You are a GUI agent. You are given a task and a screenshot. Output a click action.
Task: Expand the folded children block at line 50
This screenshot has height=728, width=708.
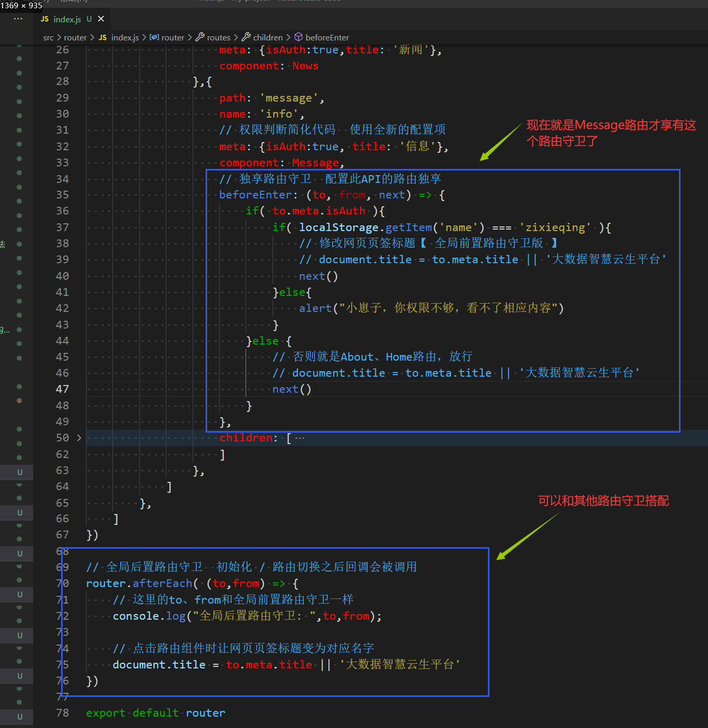click(79, 438)
